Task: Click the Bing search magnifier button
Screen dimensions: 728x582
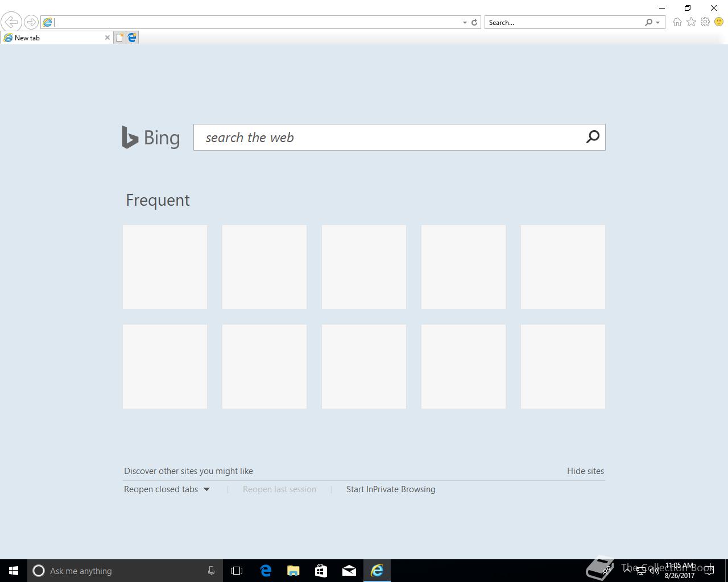Action: (x=593, y=137)
